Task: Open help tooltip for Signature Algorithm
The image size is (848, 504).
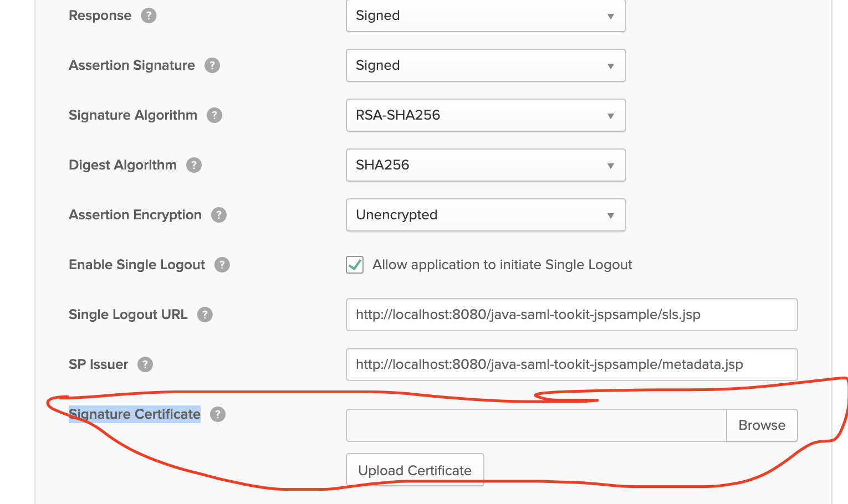Action: pos(215,115)
